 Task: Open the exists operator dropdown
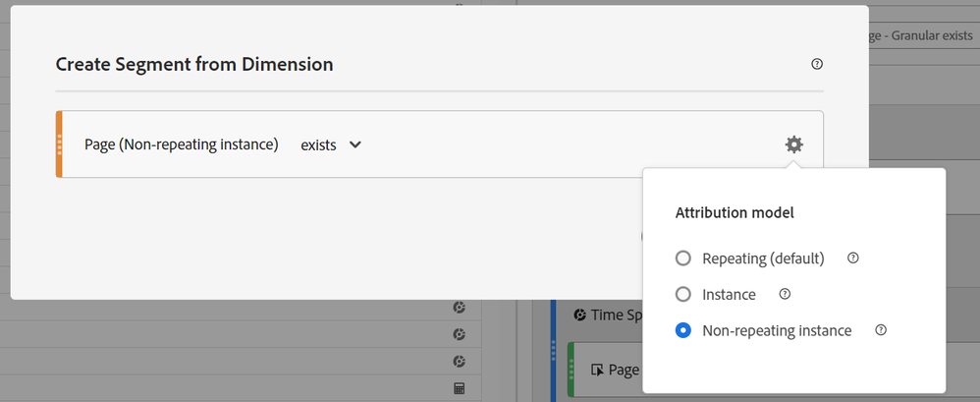click(331, 145)
